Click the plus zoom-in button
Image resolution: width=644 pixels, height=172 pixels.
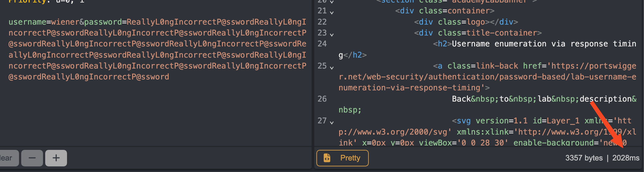(x=56, y=158)
